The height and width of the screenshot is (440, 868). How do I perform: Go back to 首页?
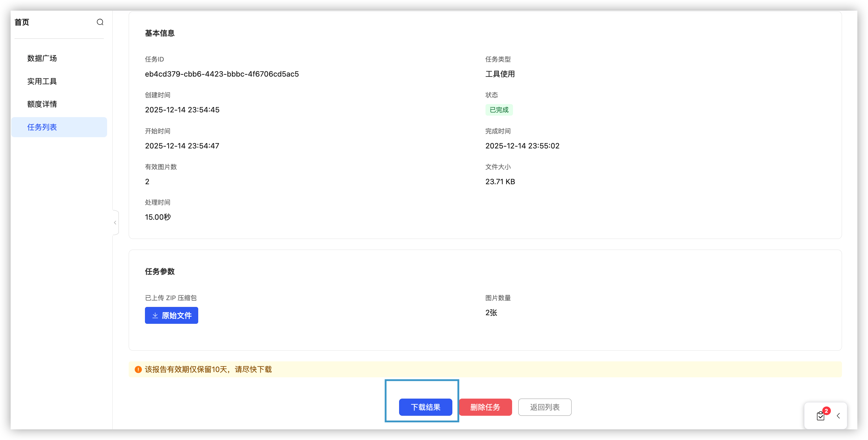pyautogui.click(x=22, y=22)
